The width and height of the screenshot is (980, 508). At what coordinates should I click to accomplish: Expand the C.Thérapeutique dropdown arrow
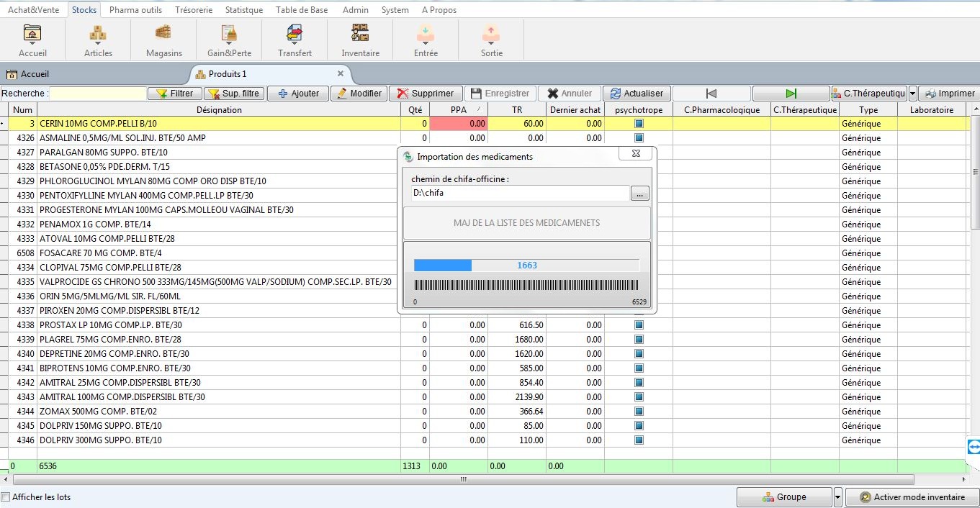912,94
